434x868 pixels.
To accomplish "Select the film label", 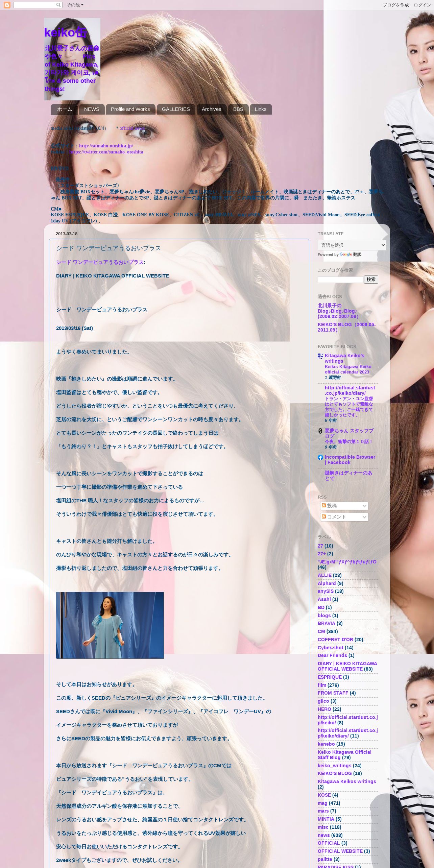I will point(322,685).
